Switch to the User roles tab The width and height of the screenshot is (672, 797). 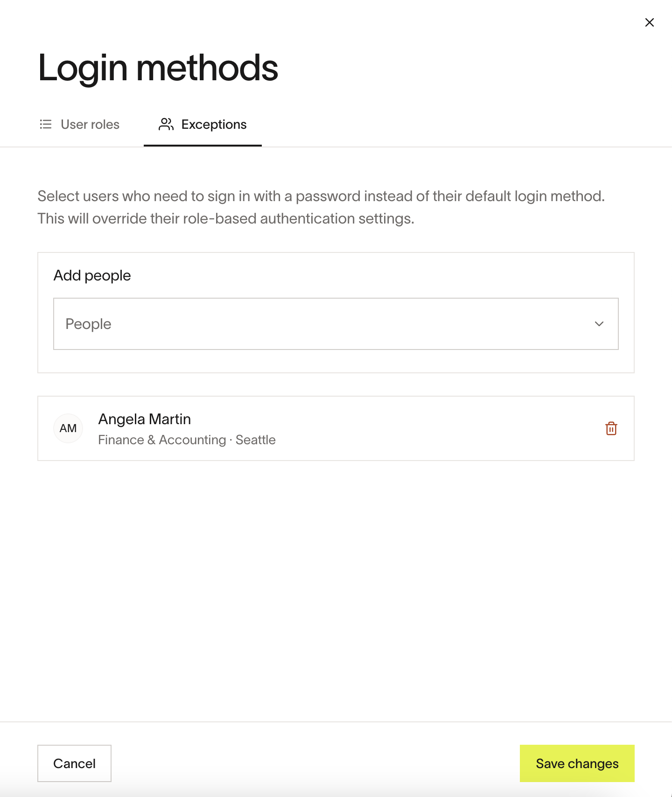[79, 124]
